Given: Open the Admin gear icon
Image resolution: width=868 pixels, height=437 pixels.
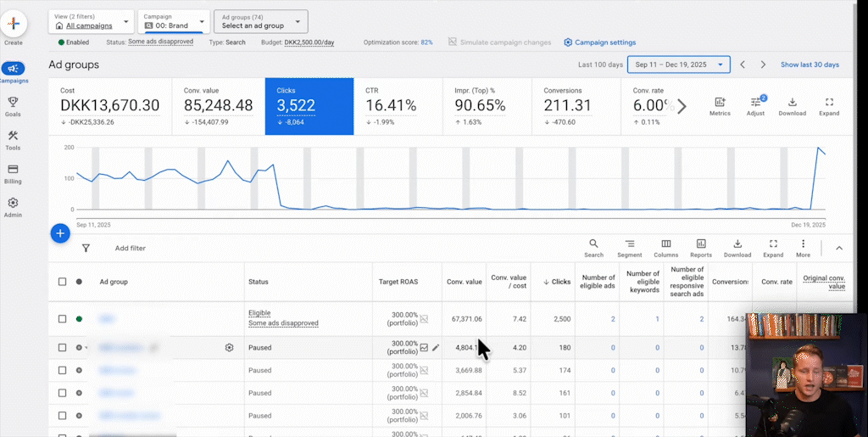Looking at the screenshot, I should point(13,204).
